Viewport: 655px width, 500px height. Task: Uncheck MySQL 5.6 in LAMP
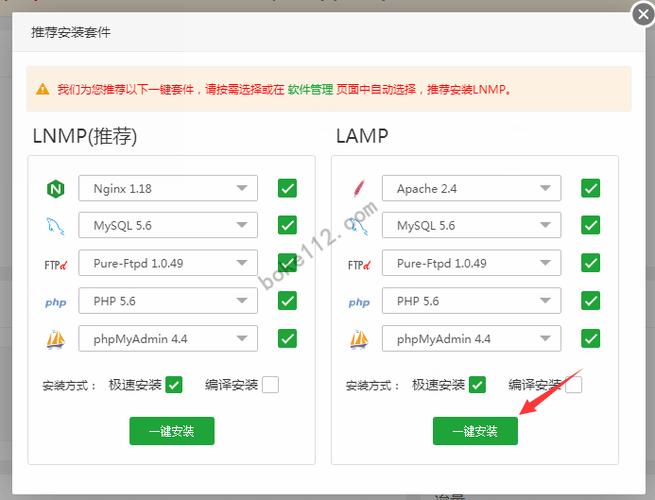coord(591,225)
